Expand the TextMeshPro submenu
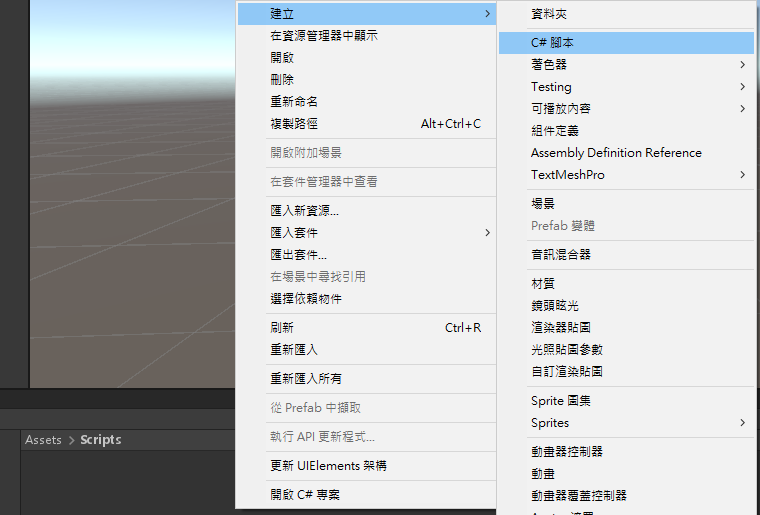Screen dimensions: 760x515 [x=567, y=175]
